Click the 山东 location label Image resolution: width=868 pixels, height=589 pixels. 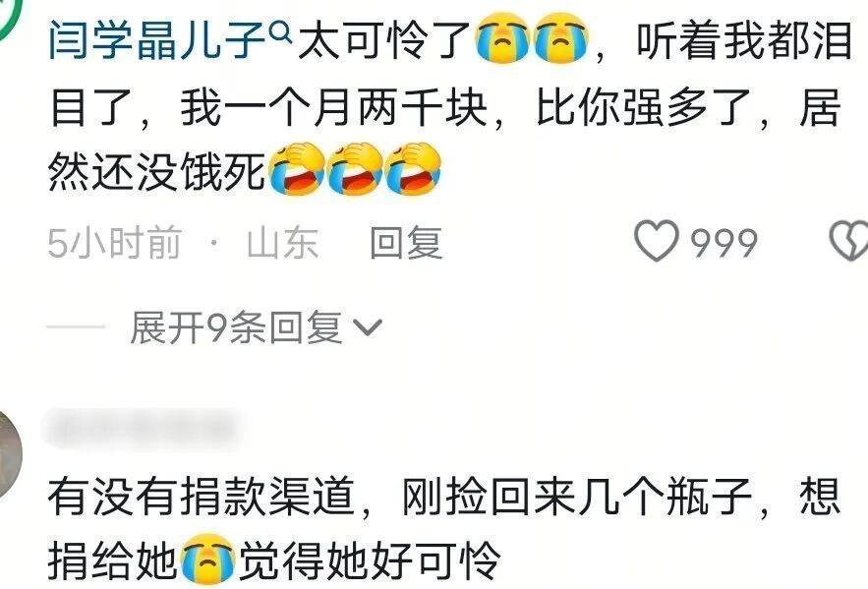pyautogui.click(x=283, y=243)
